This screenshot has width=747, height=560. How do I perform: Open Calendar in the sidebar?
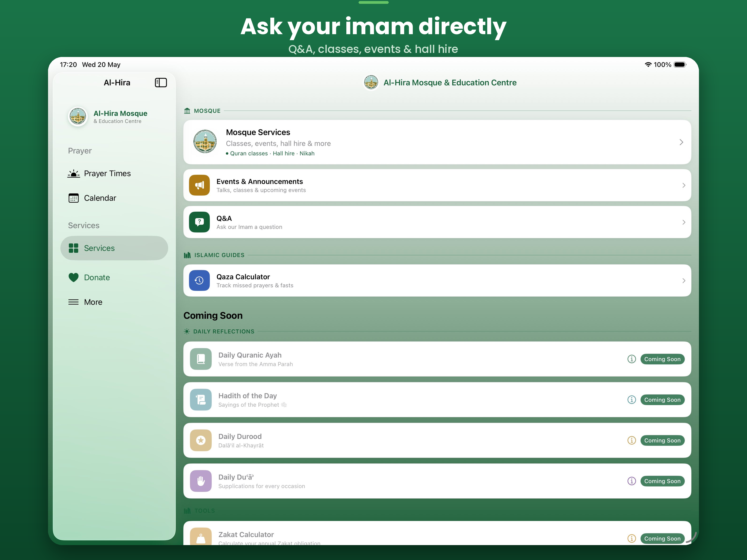[114, 198]
